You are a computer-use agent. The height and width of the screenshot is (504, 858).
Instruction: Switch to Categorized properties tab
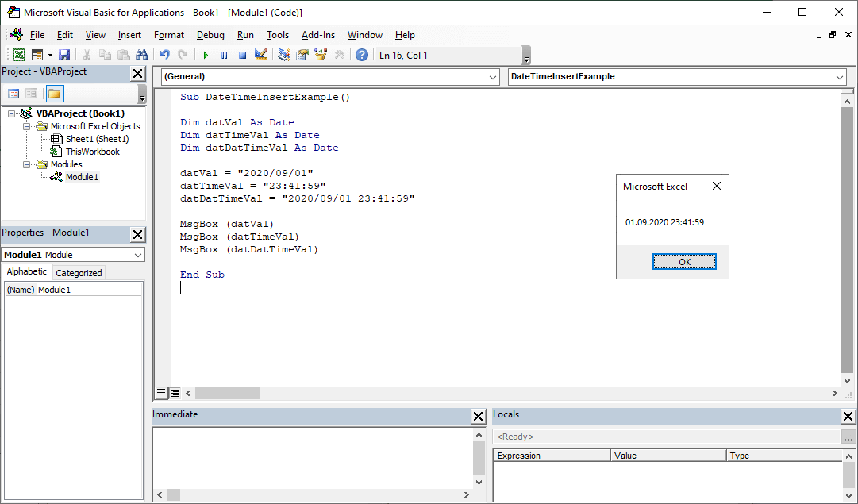[79, 272]
